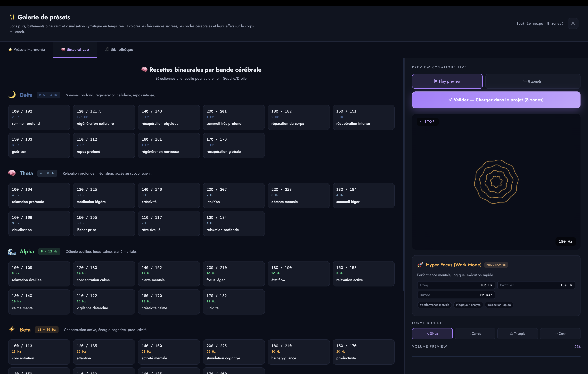Close the preset gallery with the X

[x=573, y=23]
